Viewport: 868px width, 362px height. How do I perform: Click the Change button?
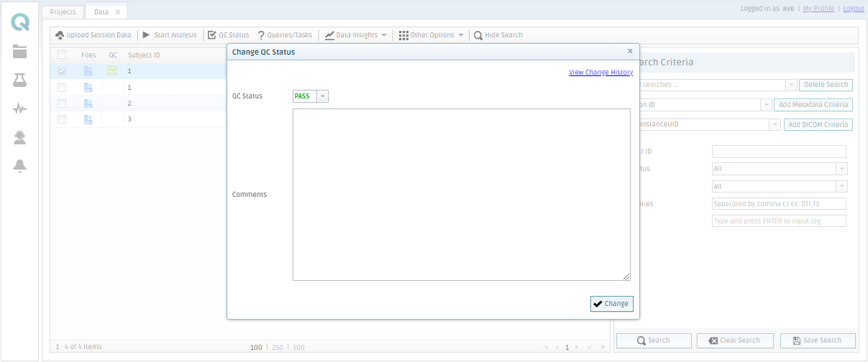[612, 304]
